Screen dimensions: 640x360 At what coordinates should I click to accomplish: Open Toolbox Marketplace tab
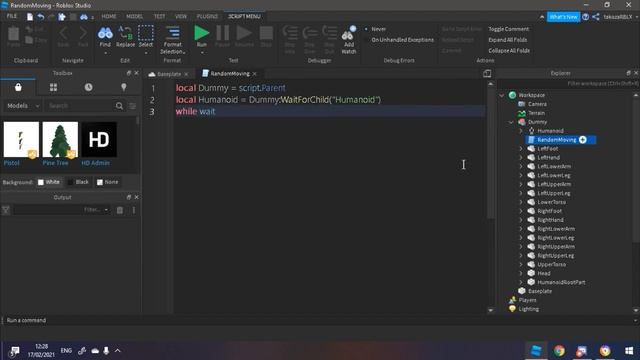(18, 87)
